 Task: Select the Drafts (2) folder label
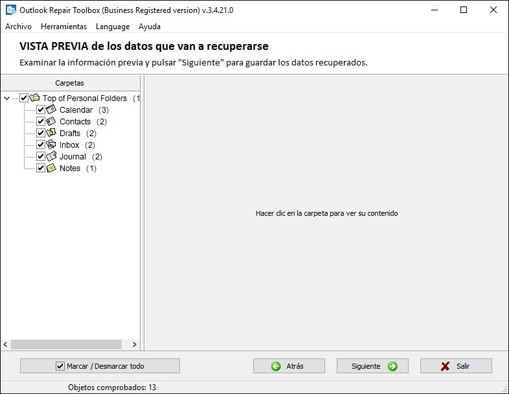point(78,133)
